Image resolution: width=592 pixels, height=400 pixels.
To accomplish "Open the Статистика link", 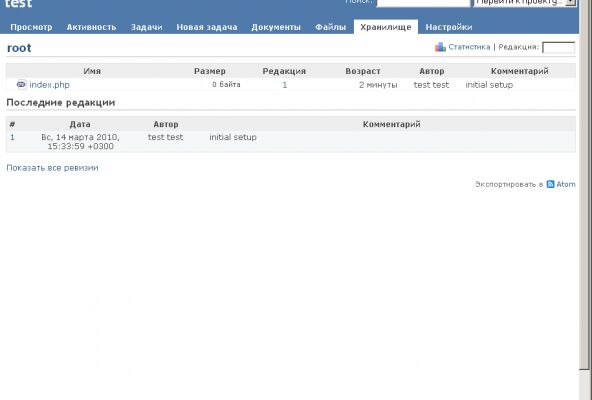I will tap(469, 47).
